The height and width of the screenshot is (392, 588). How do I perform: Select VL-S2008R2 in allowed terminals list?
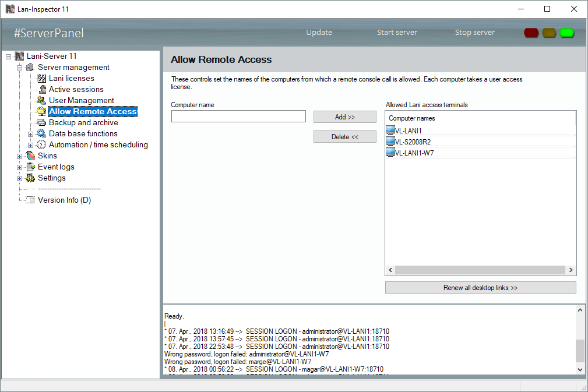point(413,142)
